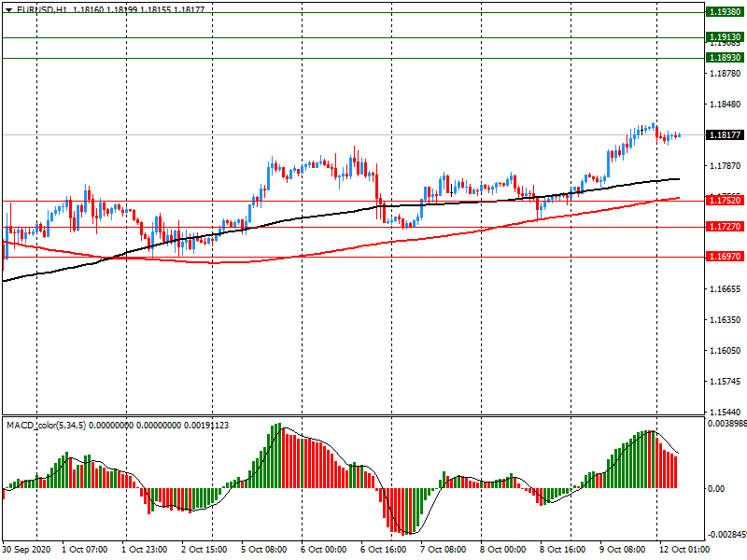Click the 8 Oct 00:00 time label
The image size is (747, 560).
[502, 550]
